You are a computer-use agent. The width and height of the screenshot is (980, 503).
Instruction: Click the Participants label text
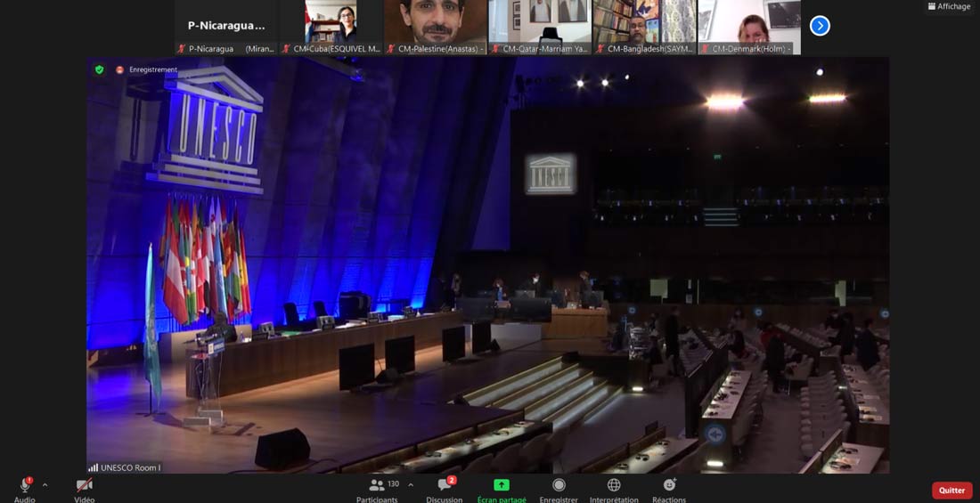coord(377,499)
